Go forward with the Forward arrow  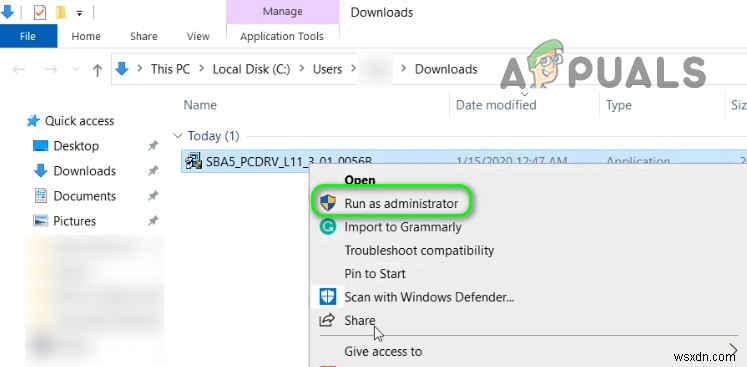50,70
